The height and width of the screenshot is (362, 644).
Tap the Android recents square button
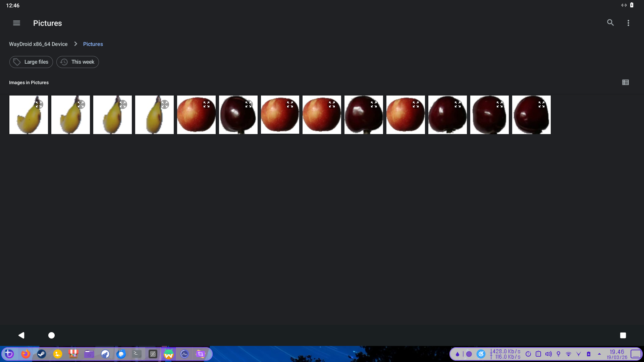(x=623, y=335)
